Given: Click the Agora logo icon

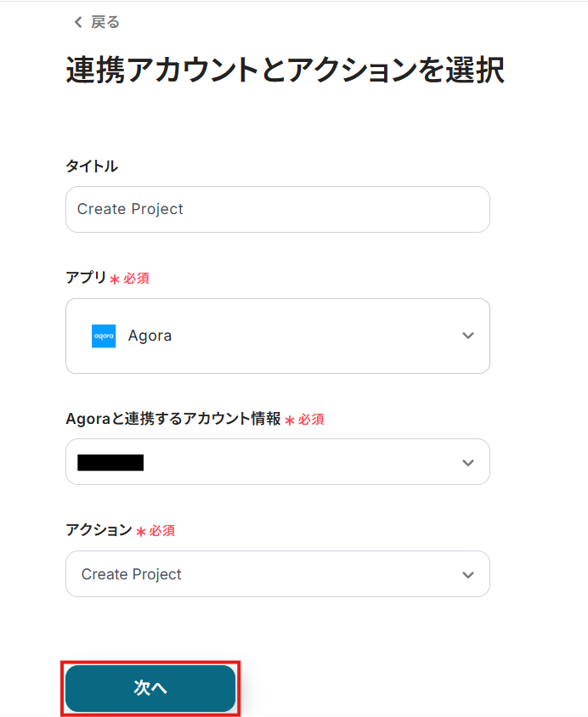Looking at the screenshot, I should coord(104,336).
